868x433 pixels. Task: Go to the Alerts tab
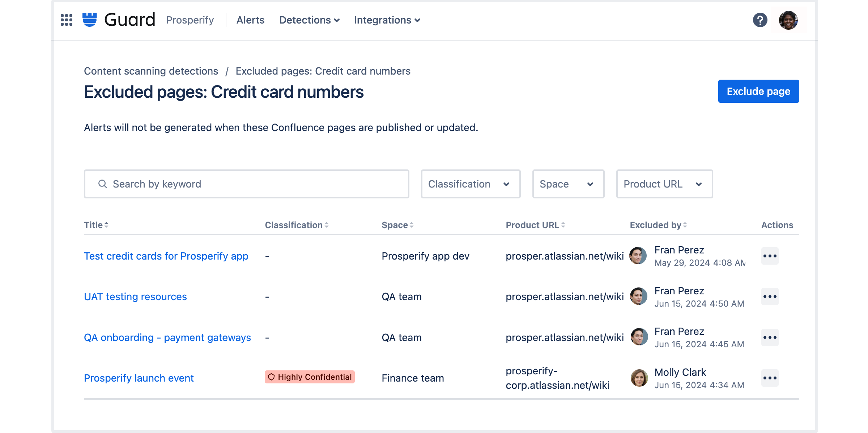click(x=250, y=20)
